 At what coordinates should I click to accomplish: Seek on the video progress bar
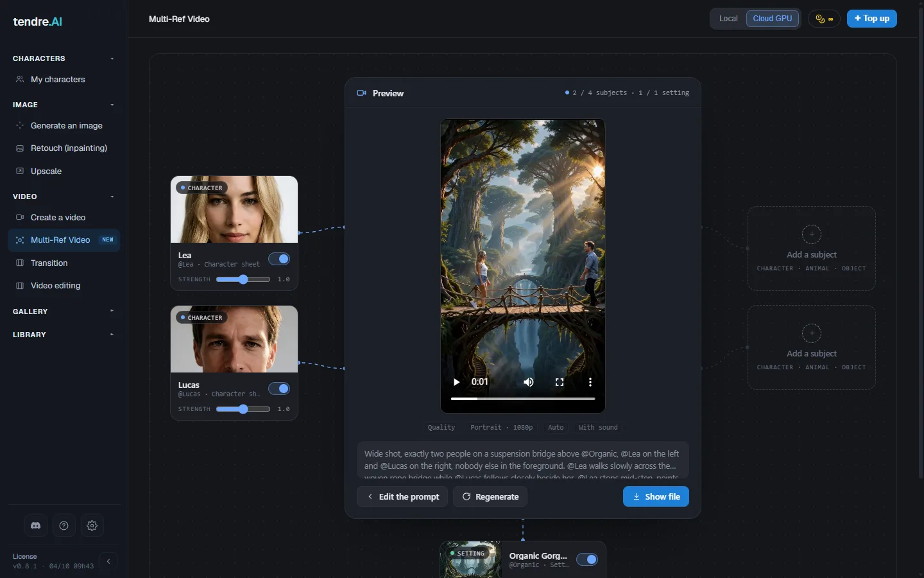pos(523,399)
